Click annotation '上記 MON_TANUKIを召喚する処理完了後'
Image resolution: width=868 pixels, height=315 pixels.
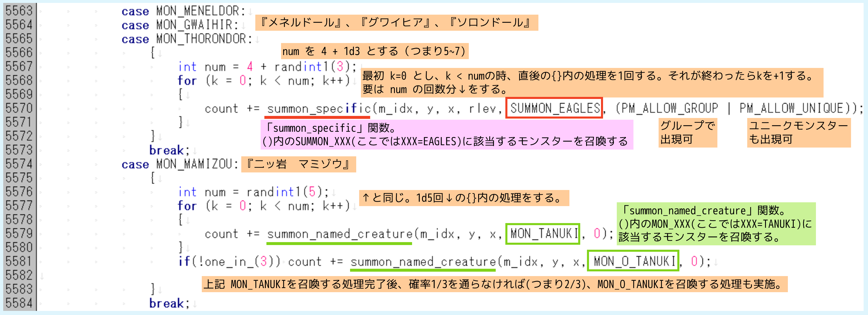[495, 284]
